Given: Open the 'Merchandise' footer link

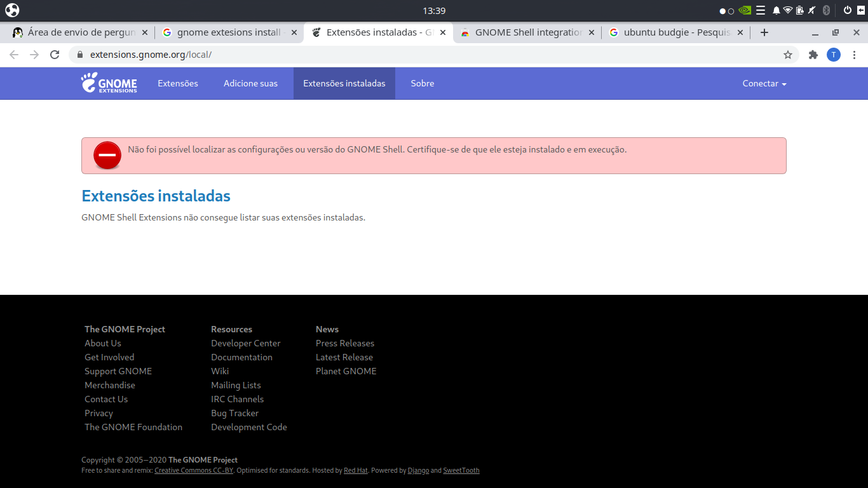Looking at the screenshot, I should pyautogui.click(x=110, y=385).
